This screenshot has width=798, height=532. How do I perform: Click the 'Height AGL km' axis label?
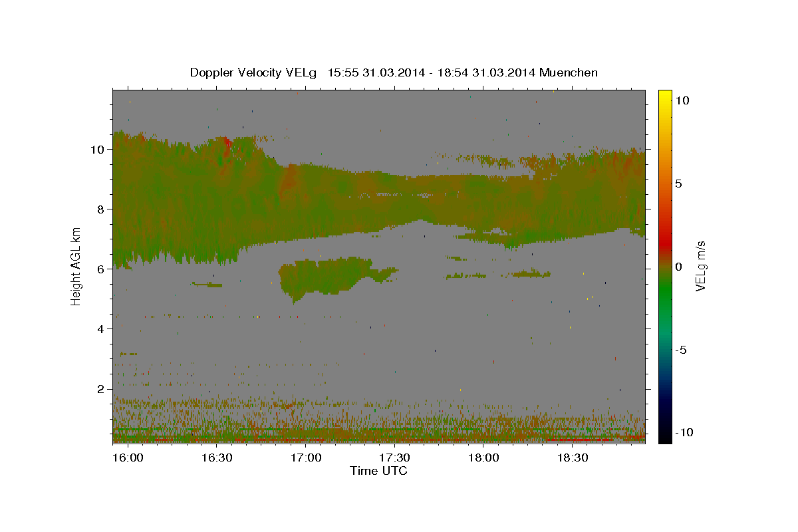click(x=76, y=266)
